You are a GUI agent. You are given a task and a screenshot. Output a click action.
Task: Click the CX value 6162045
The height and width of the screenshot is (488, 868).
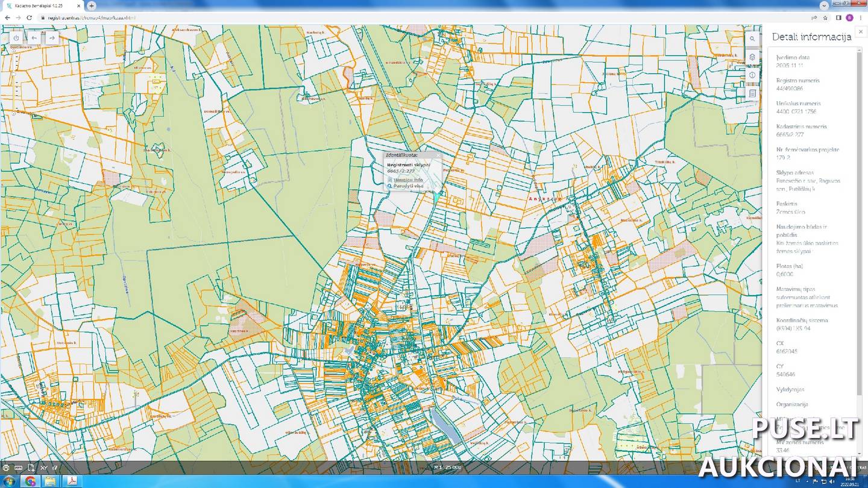[787, 351]
